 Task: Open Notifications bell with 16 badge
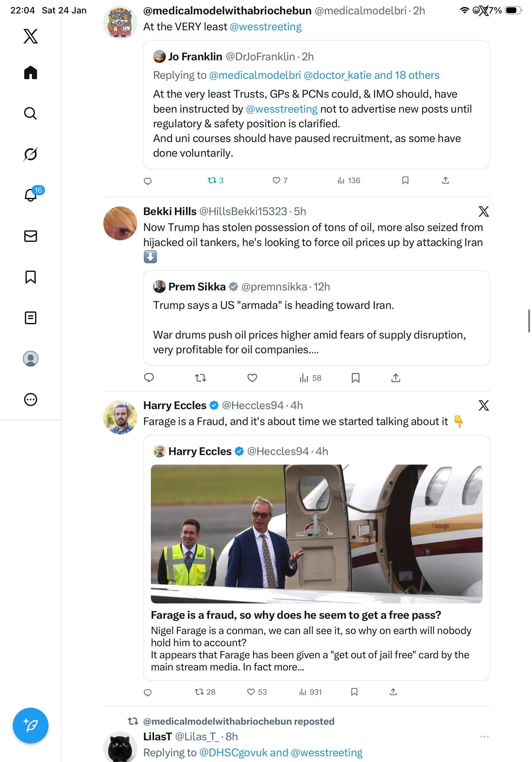[31, 195]
